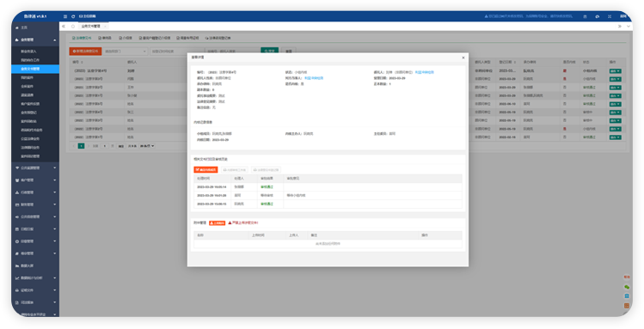Click the refresh icon in top bar
This screenshot has height=329, width=644.
pos(73,16)
